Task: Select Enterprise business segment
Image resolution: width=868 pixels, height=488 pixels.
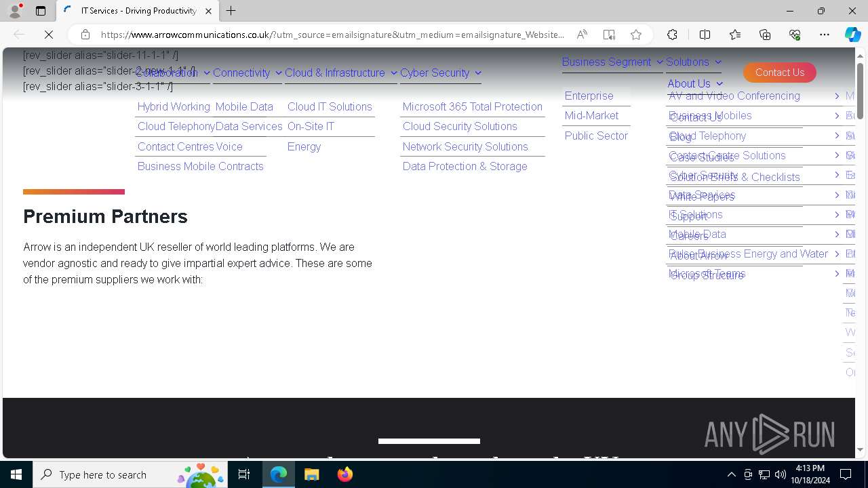Action: (x=589, y=96)
